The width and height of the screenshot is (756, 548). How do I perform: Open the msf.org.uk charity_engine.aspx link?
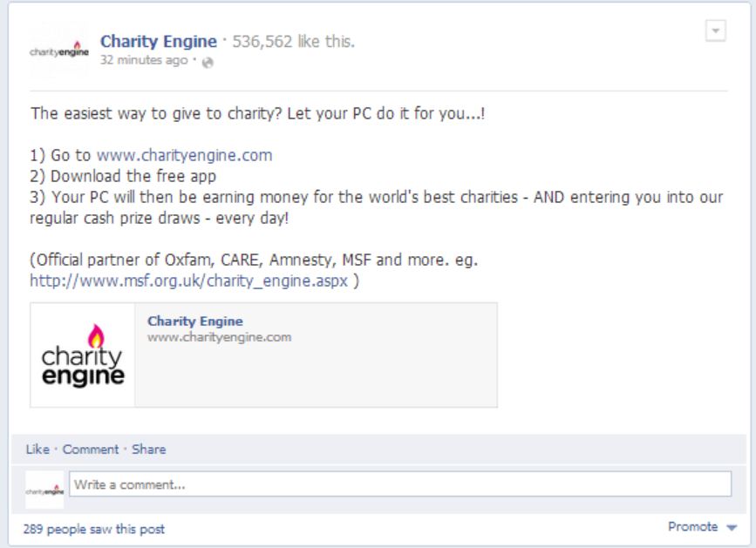[189, 281]
